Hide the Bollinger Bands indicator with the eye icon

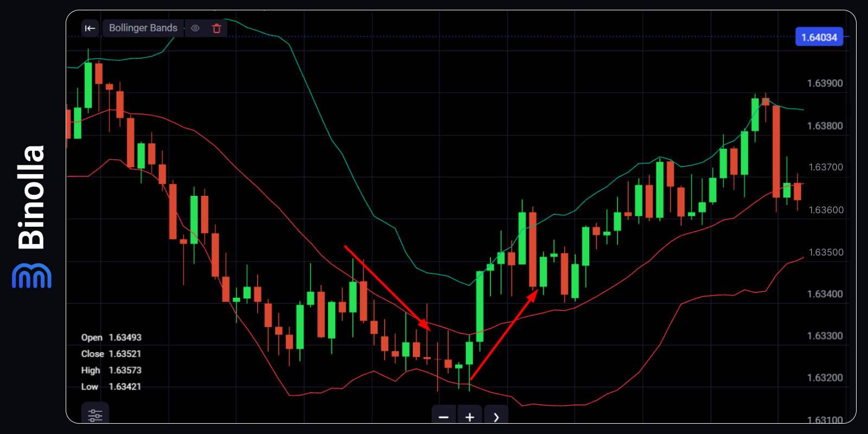click(195, 28)
